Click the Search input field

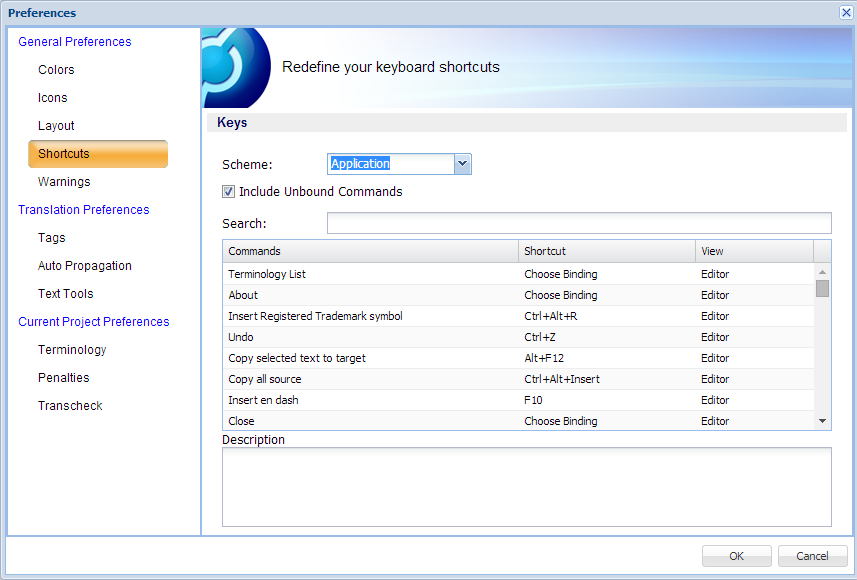pos(579,223)
